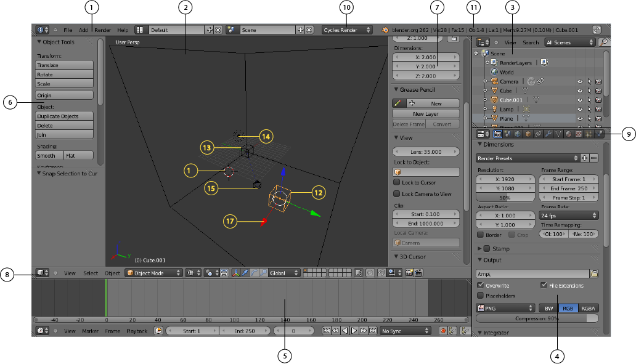Click the proportional editing circle icon
The image size is (636, 364).
370,273
